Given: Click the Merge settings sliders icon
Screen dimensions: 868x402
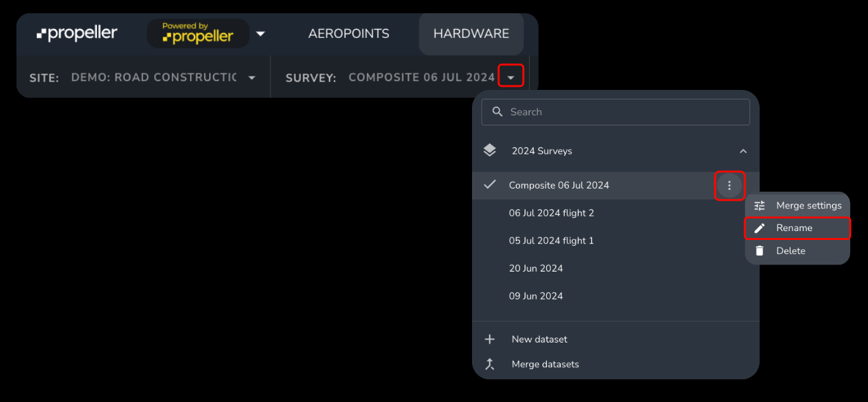Looking at the screenshot, I should coord(759,204).
